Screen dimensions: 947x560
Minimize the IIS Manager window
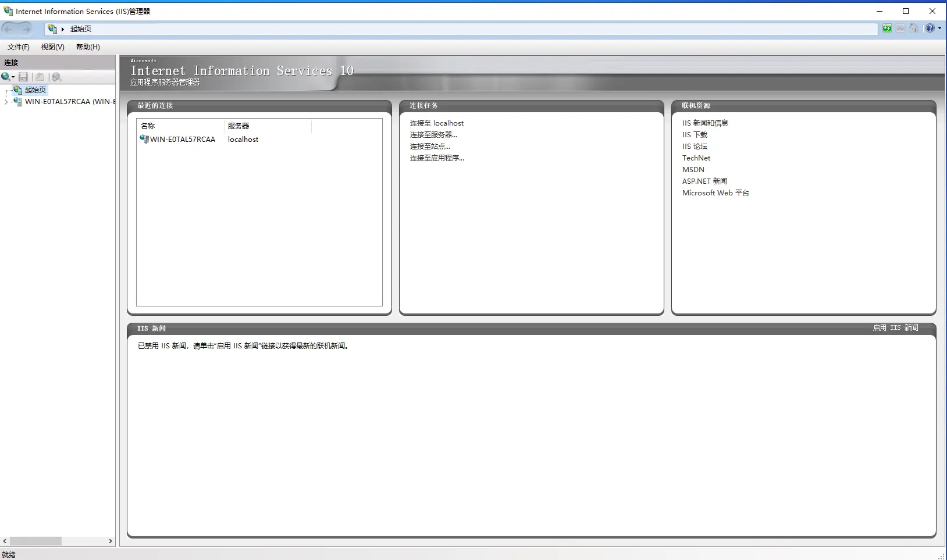coord(880,11)
